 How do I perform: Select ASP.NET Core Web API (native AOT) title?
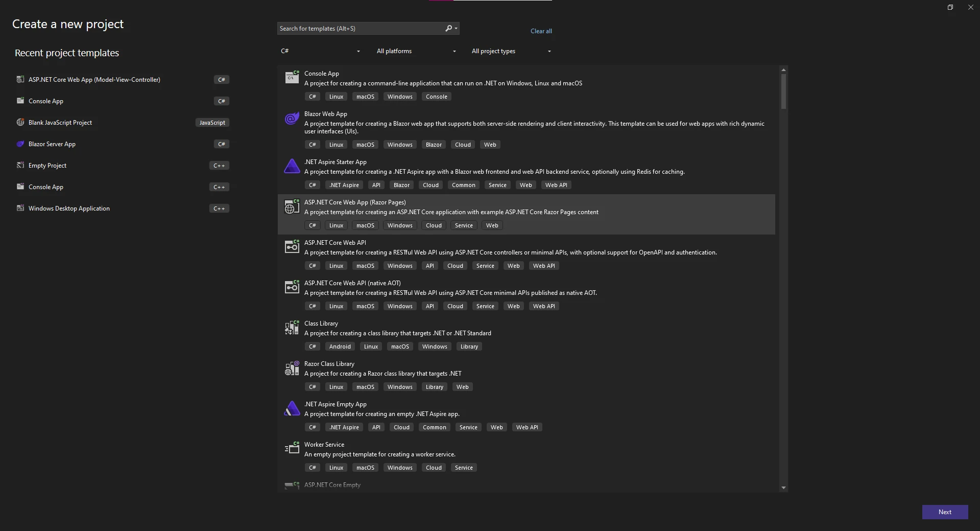click(x=352, y=283)
